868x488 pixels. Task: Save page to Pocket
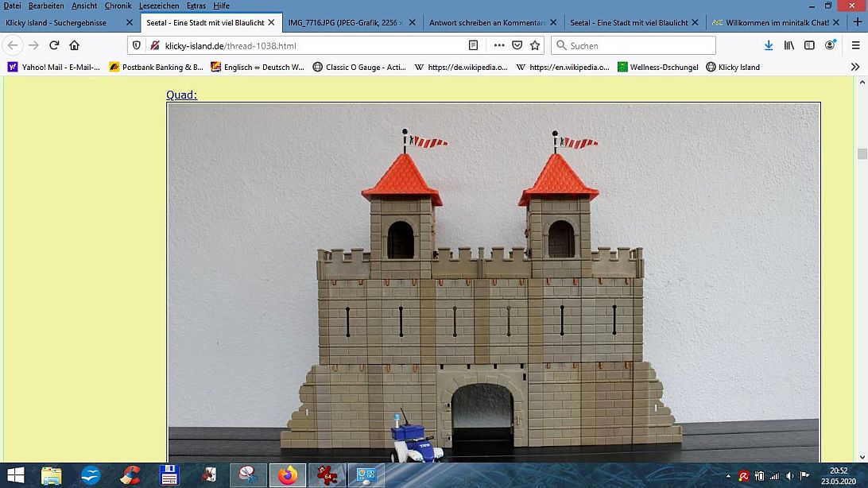[x=517, y=45]
